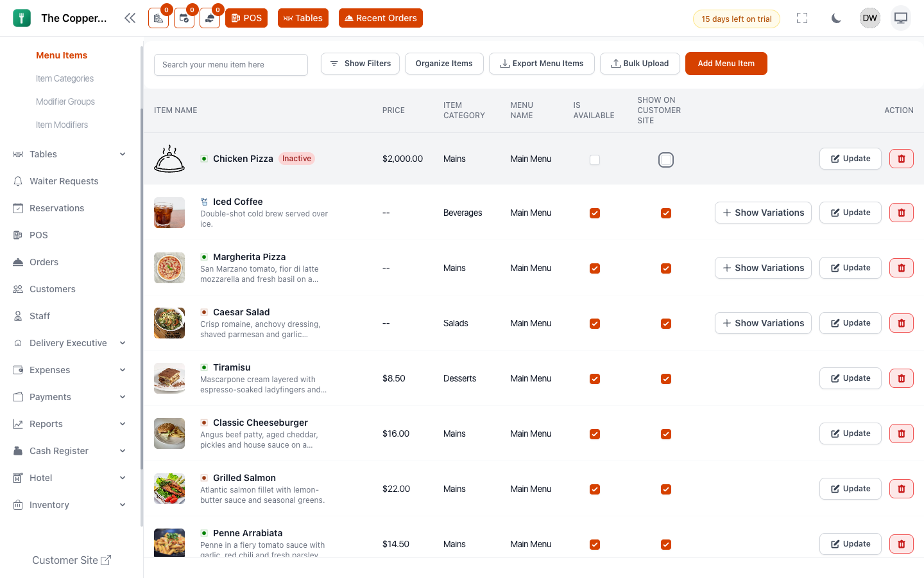Delete Penne Arrabiata with trash icon
Image resolution: width=924 pixels, height=578 pixels.
(x=902, y=544)
